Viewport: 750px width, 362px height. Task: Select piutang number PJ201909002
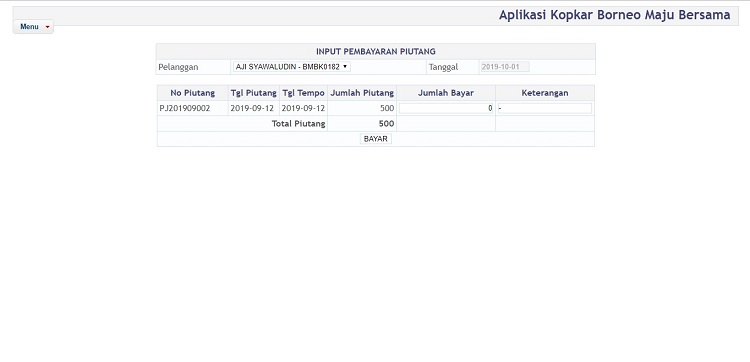point(185,109)
